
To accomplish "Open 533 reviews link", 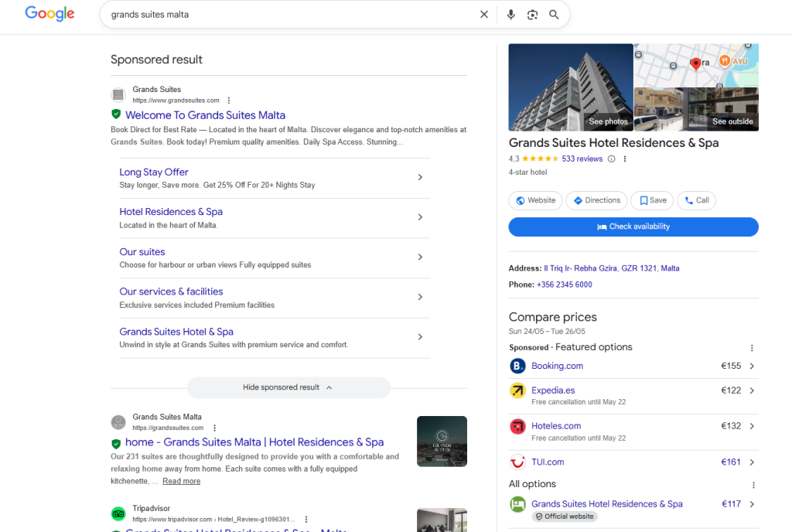I will coord(582,159).
